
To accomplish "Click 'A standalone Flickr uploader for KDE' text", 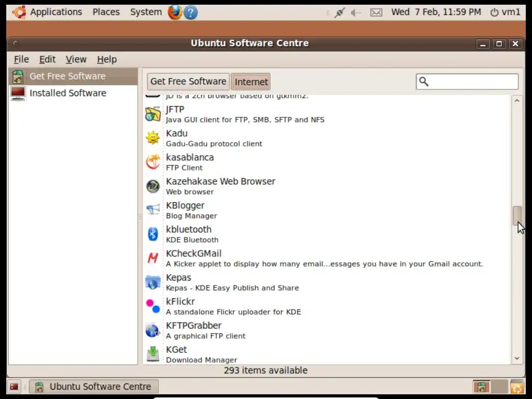I will [233, 312].
